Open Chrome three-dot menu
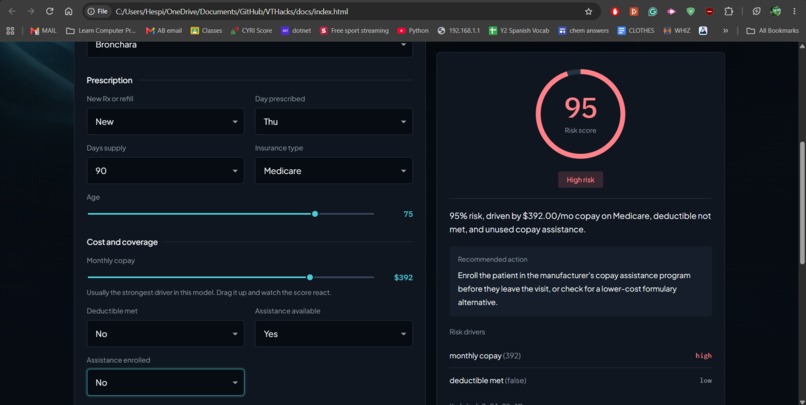Viewport: 806px width, 405px height. 794,11
